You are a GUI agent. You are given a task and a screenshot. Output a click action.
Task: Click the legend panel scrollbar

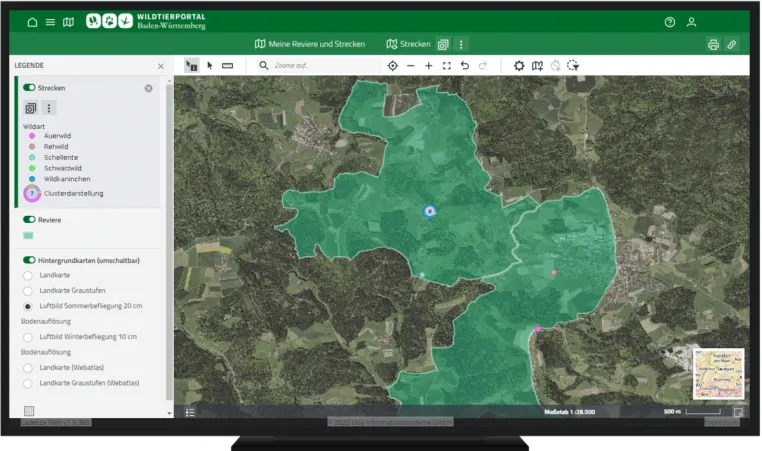coord(169,243)
